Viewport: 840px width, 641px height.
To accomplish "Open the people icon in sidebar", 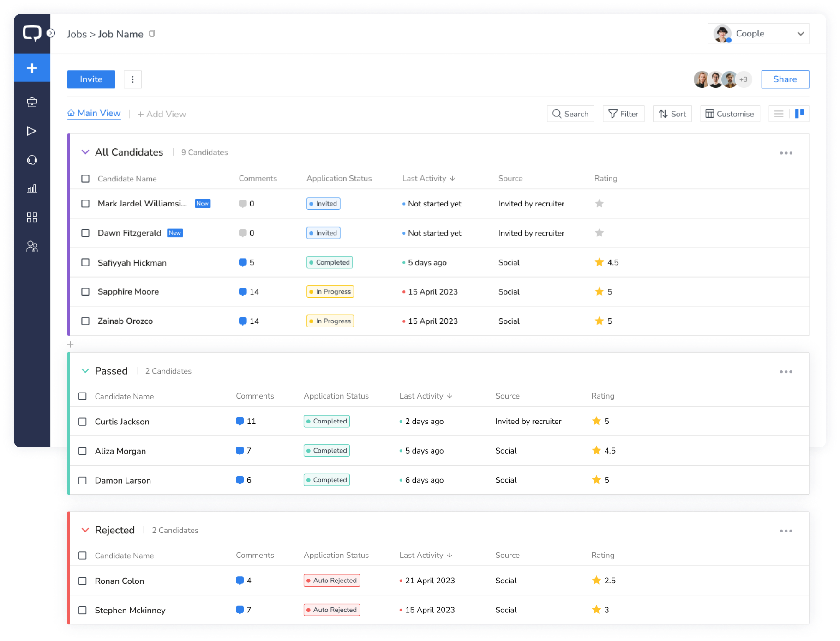I will point(32,247).
